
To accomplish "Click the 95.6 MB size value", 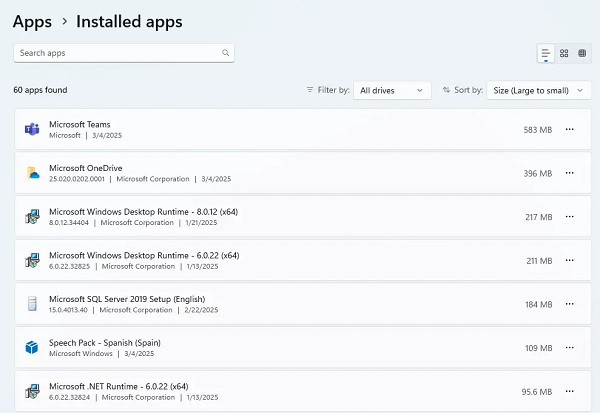I will pyautogui.click(x=537, y=392).
